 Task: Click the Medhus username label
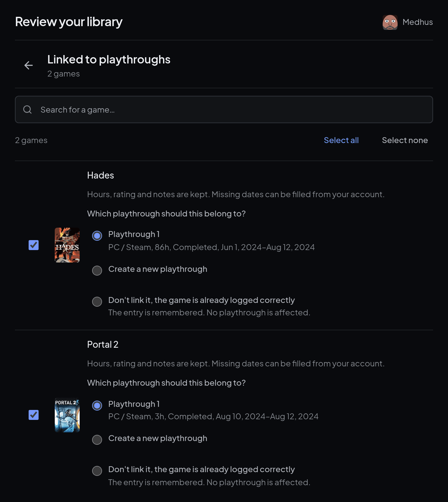pos(418,22)
